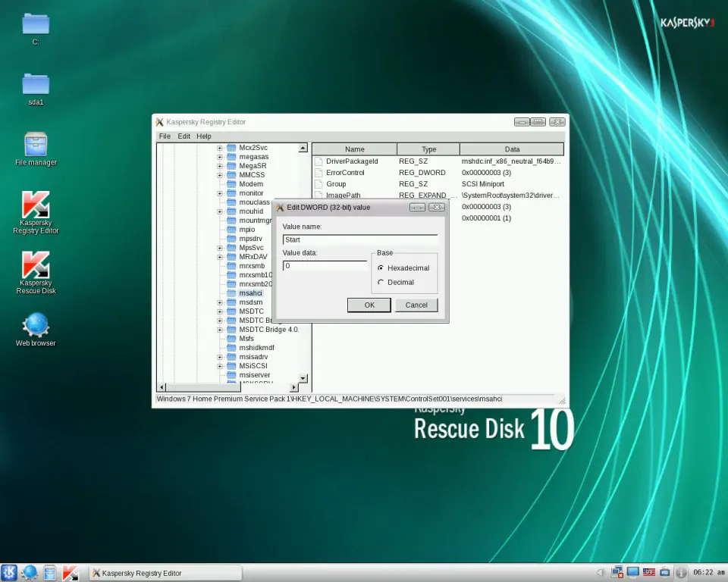Click the globe browser icon in the taskbar
728x582 pixels.
coord(30,573)
